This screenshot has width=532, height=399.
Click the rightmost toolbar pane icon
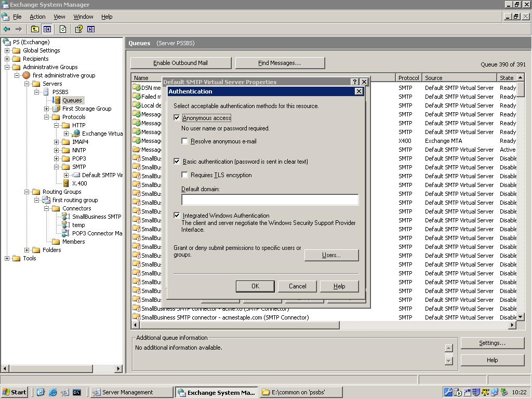coord(91,29)
